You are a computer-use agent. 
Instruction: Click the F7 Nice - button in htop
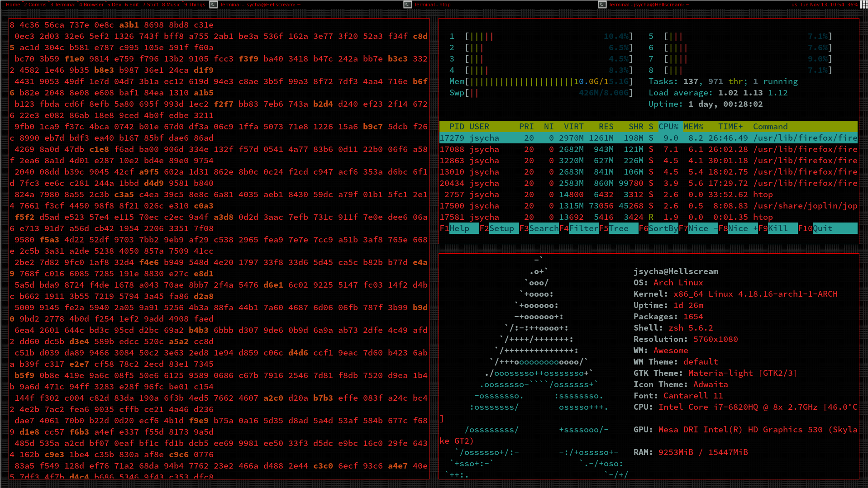698,228
